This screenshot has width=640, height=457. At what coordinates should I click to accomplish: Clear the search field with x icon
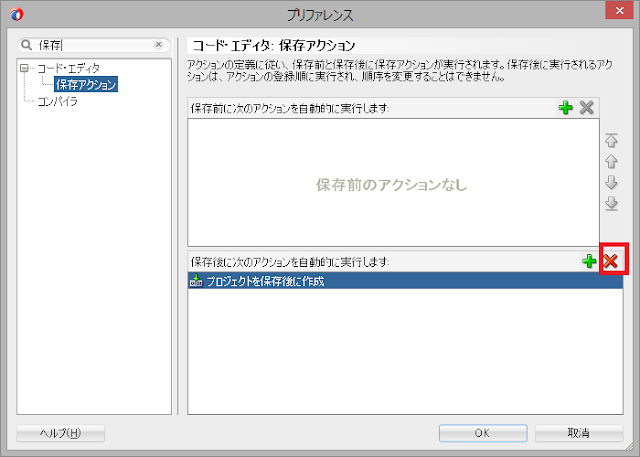159,44
